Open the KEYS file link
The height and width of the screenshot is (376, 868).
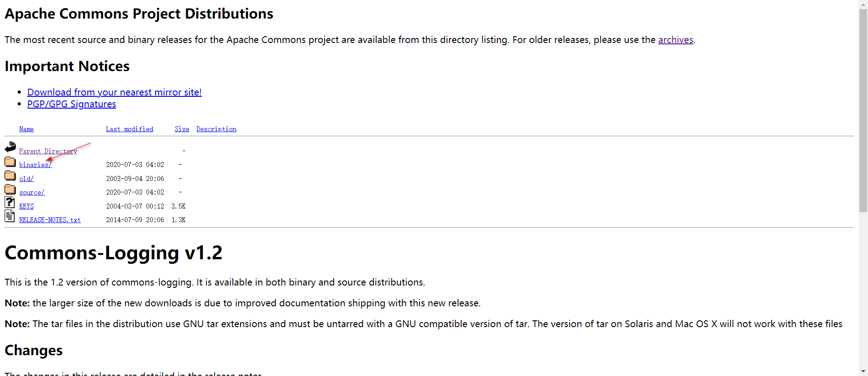[x=26, y=206]
